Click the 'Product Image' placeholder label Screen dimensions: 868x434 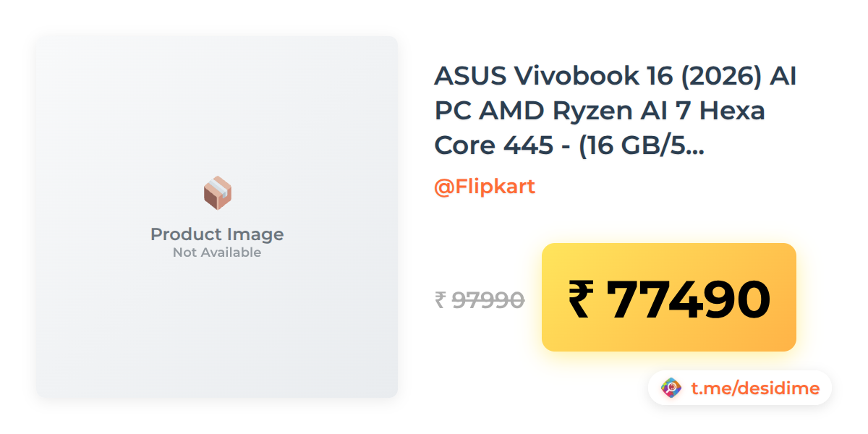[x=217, y=234]
